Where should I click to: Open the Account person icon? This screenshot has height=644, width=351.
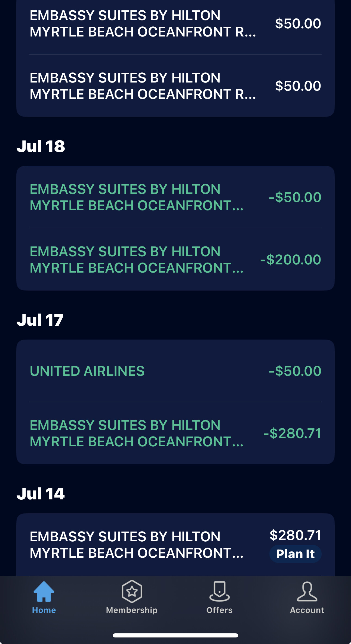307,591
